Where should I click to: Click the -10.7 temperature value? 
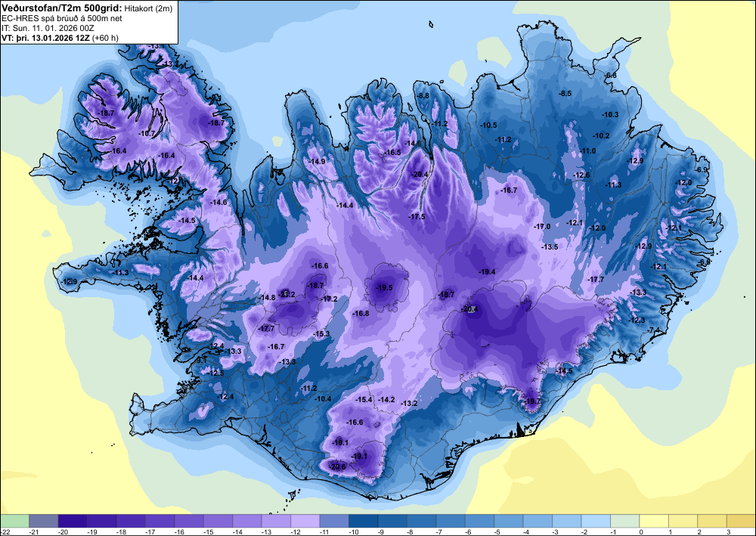(x=147, y=133)
